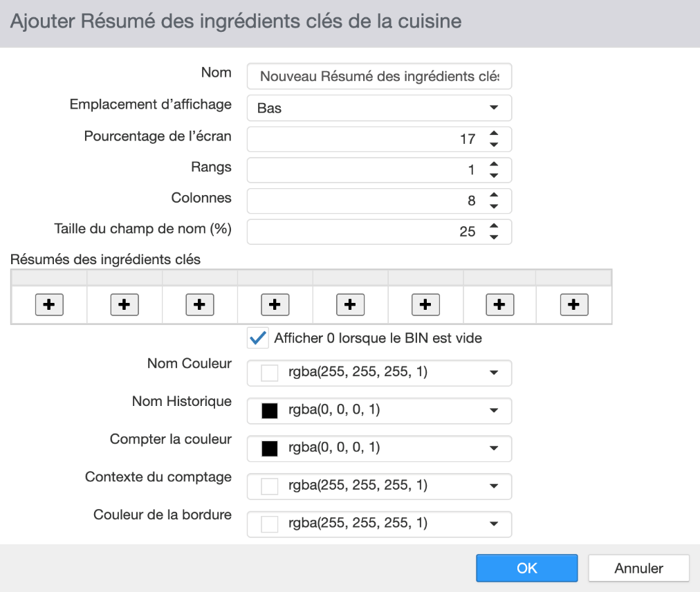Open the Couleur de la bordure dropdown
700x592 pixels.
coord(379,524)
